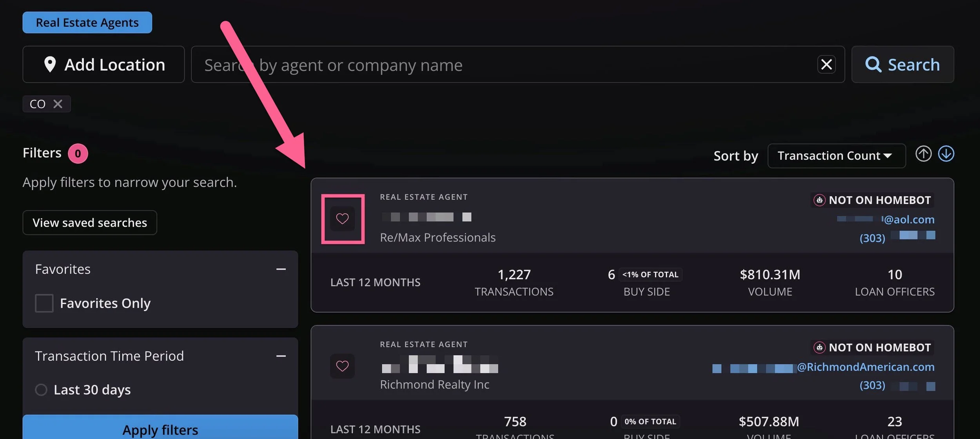
Task: Click the NOT ON HOMEBOT badge for Re/Max agent
Action: 873,200
